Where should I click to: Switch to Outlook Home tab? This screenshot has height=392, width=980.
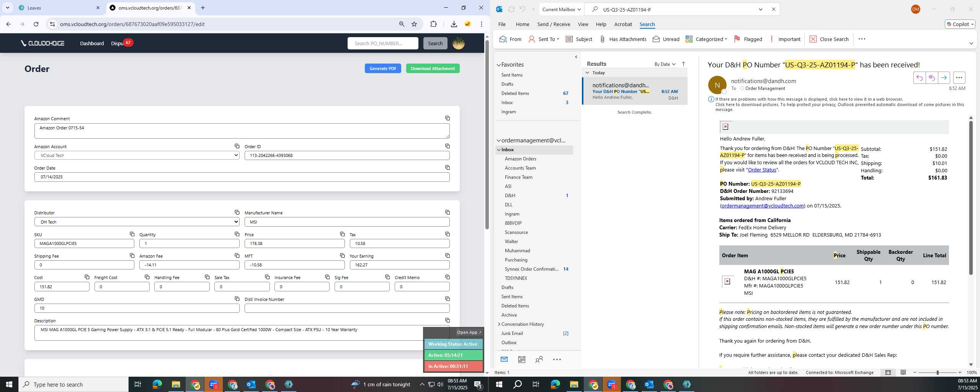coord(522,24)
